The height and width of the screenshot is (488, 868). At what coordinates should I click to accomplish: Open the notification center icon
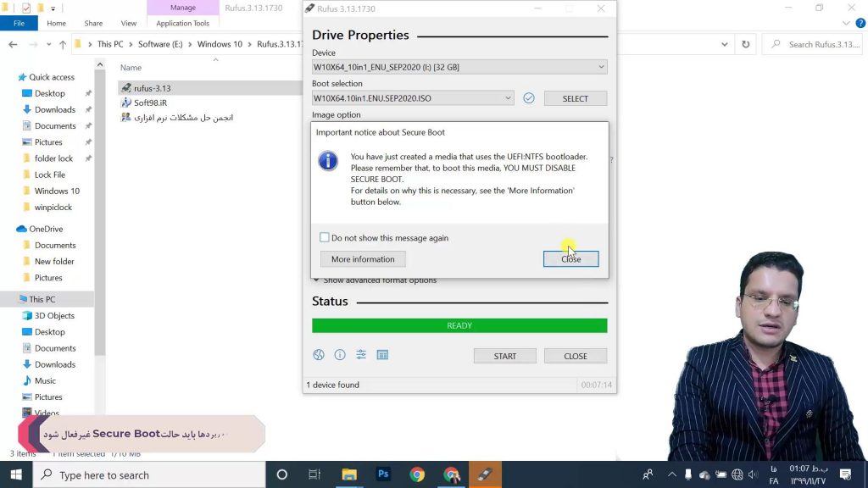pos(845,474)
